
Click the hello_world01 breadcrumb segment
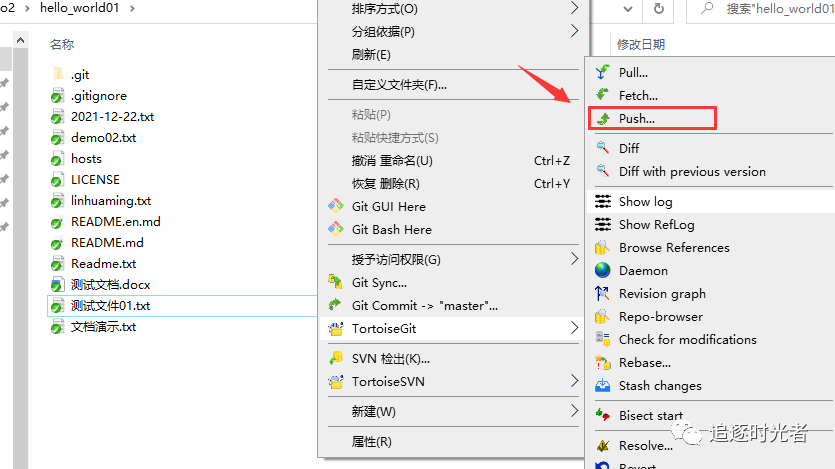point(79,8)
